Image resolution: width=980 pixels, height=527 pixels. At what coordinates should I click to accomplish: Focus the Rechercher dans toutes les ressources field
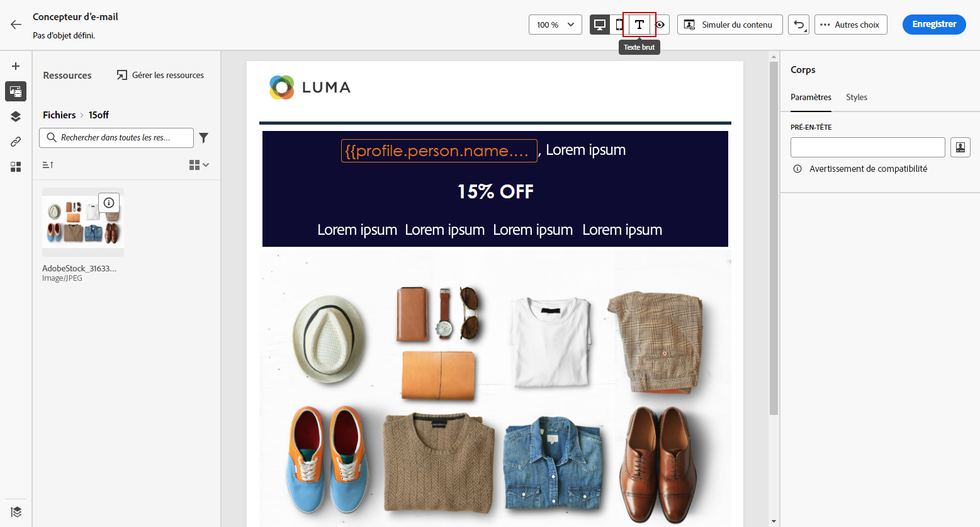[x=116, y=138]
